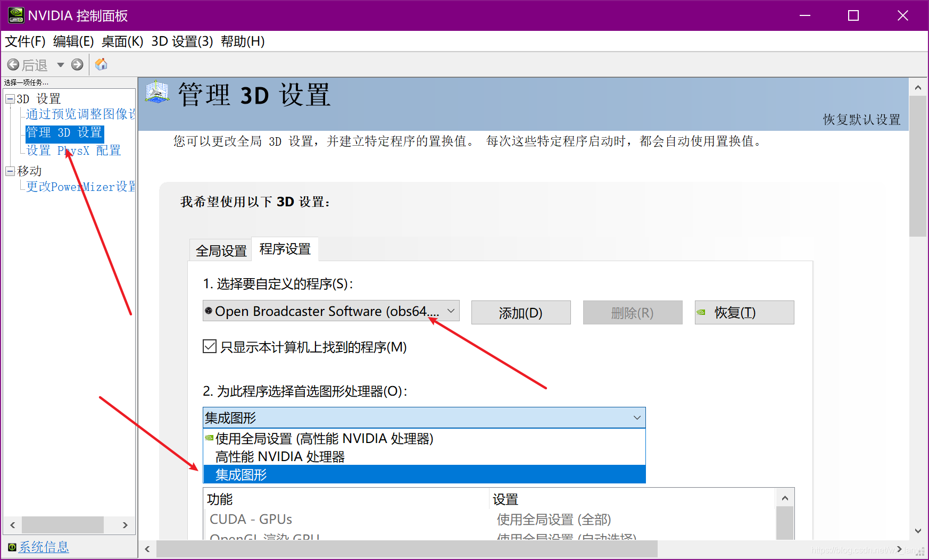Switch to 全局设置 tab

(x=221, y=250)
